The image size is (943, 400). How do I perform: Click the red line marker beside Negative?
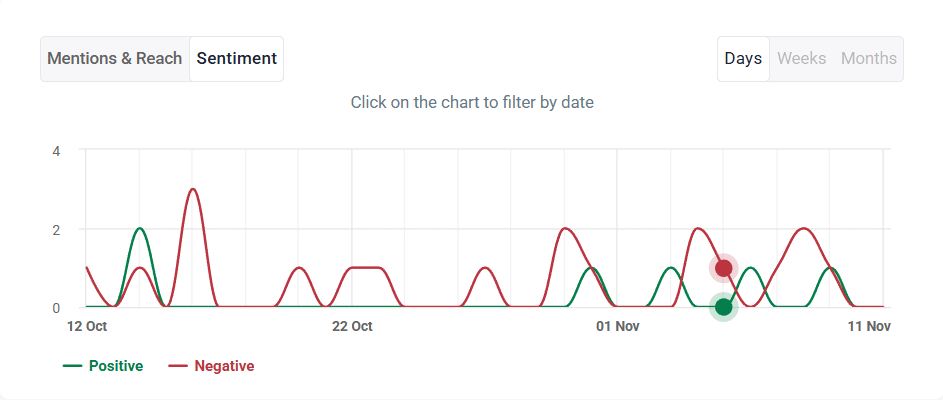click(x=178, y=366)
